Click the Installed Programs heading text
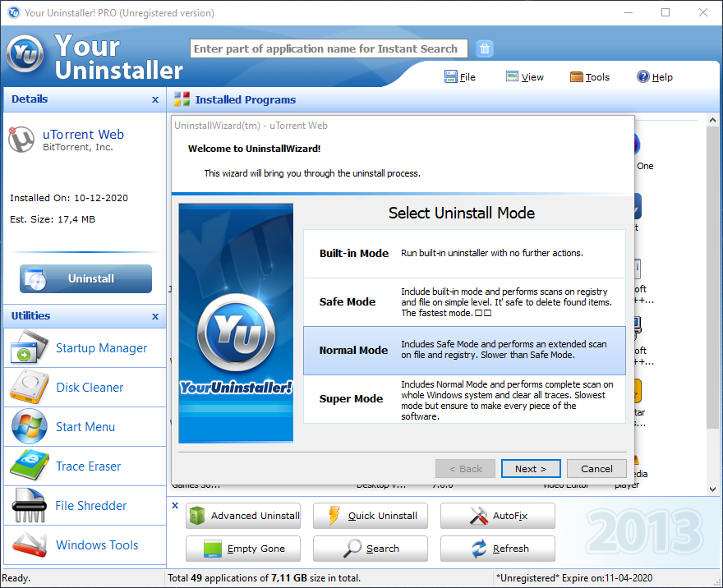Image resolution: width=723 pixels, height=588 pixels. [x=246, y=99]
